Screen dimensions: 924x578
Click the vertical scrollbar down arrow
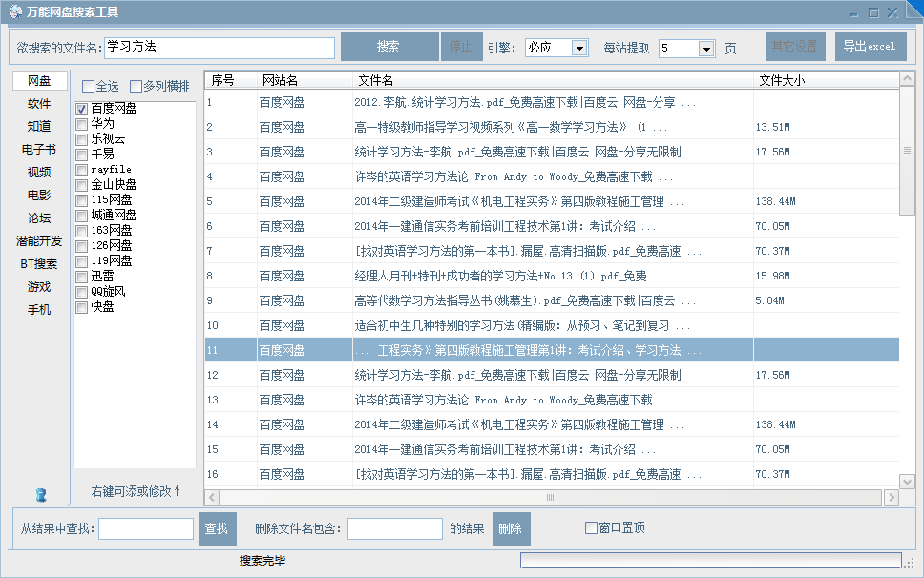(x=907, y=480)
